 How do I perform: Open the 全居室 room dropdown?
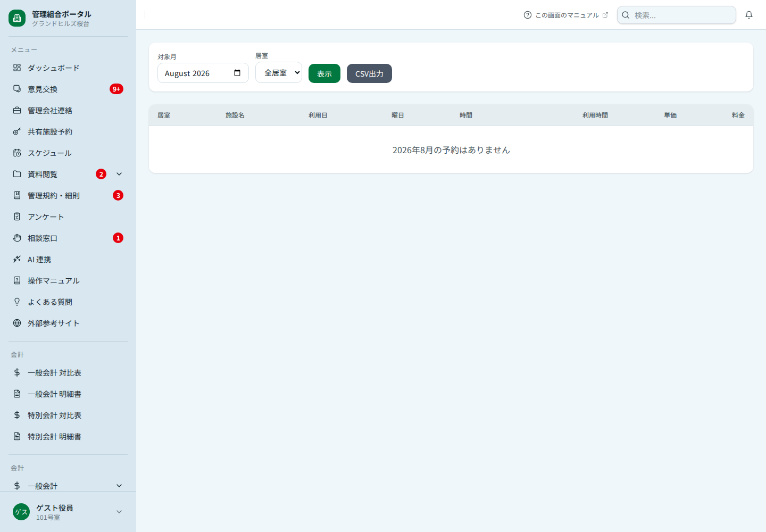tap(279, 72)
